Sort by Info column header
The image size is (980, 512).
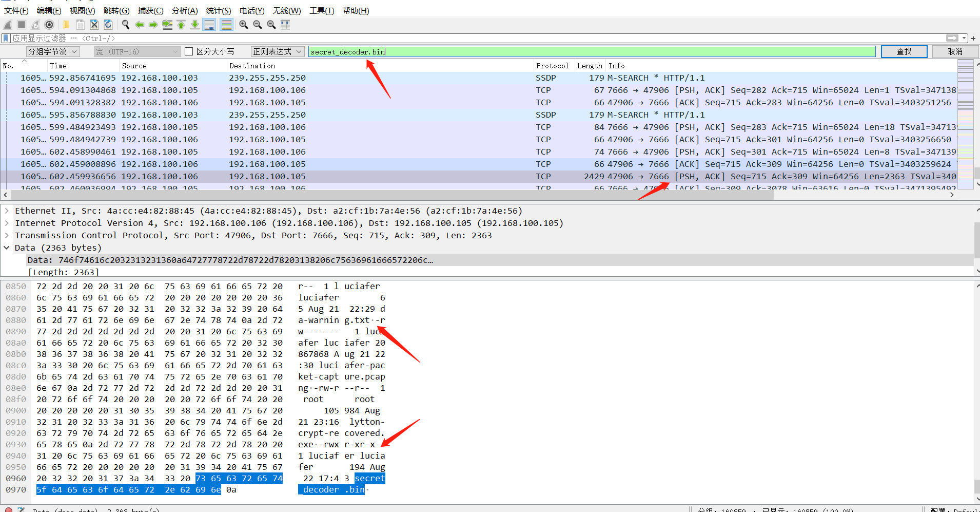[x=781, y=66]
